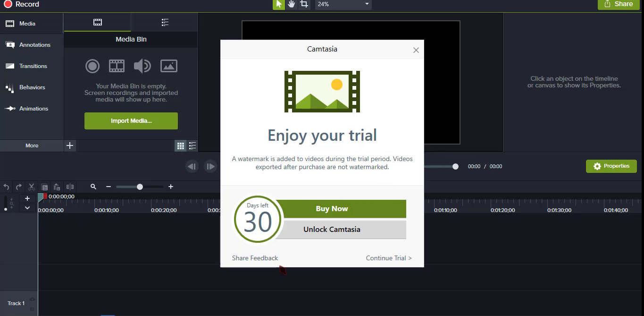Open the canvas zoom 24% dropdown

343,4
